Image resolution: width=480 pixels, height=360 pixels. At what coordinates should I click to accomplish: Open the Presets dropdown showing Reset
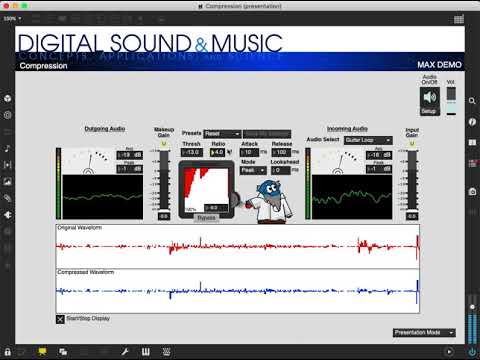click(x=222, y=134)
